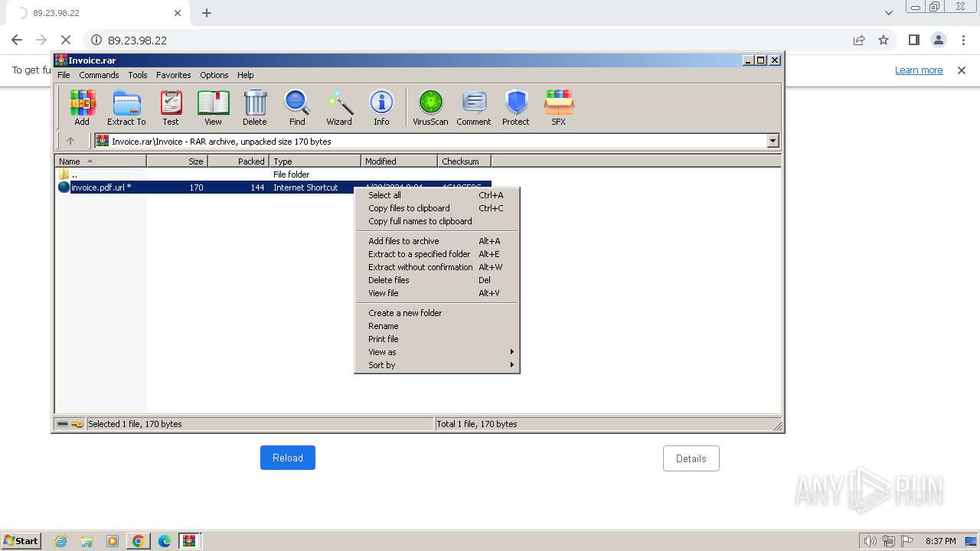Sort by the Size column header

click(x=177, y=161)
